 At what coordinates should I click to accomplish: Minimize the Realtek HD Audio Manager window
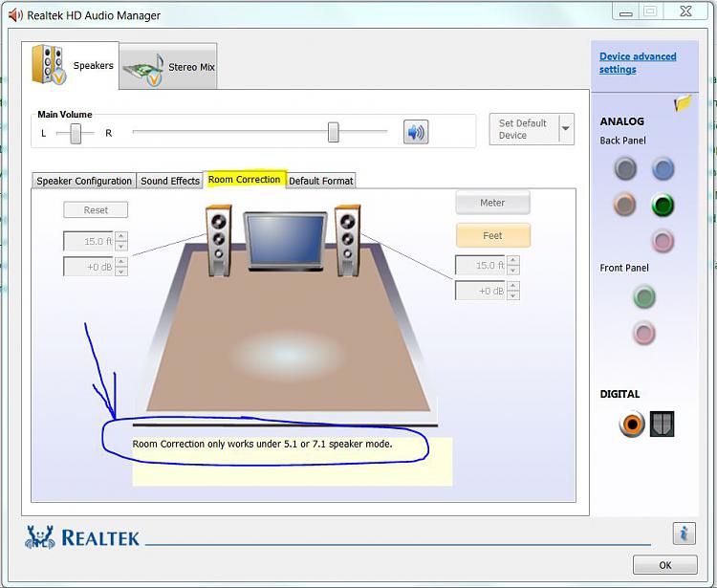coord(625,11)
